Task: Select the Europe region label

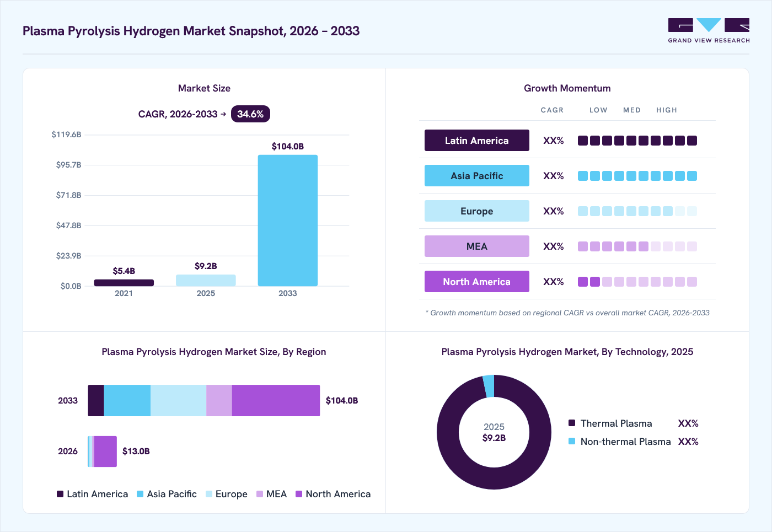Action: tap(477, 211)
